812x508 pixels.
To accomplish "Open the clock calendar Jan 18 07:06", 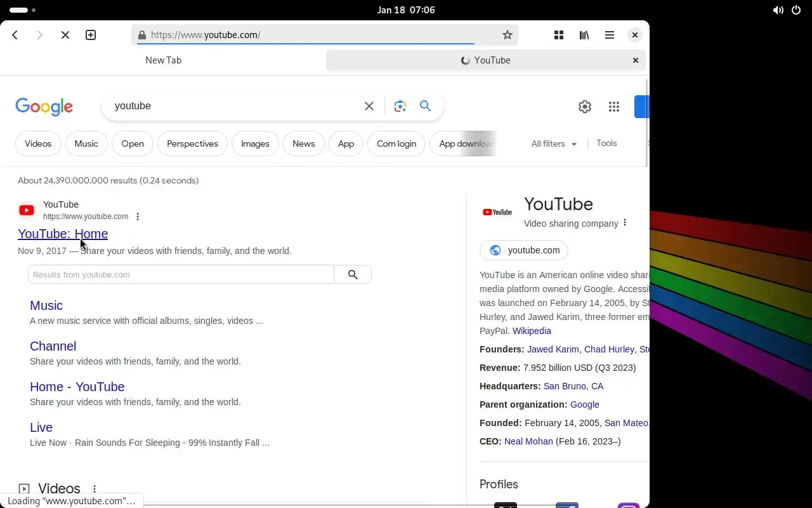I will tap(406, 10).
